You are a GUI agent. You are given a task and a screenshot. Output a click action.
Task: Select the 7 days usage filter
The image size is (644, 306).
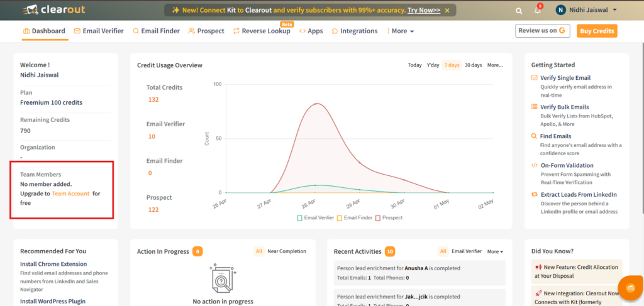[x=452, y=65]
